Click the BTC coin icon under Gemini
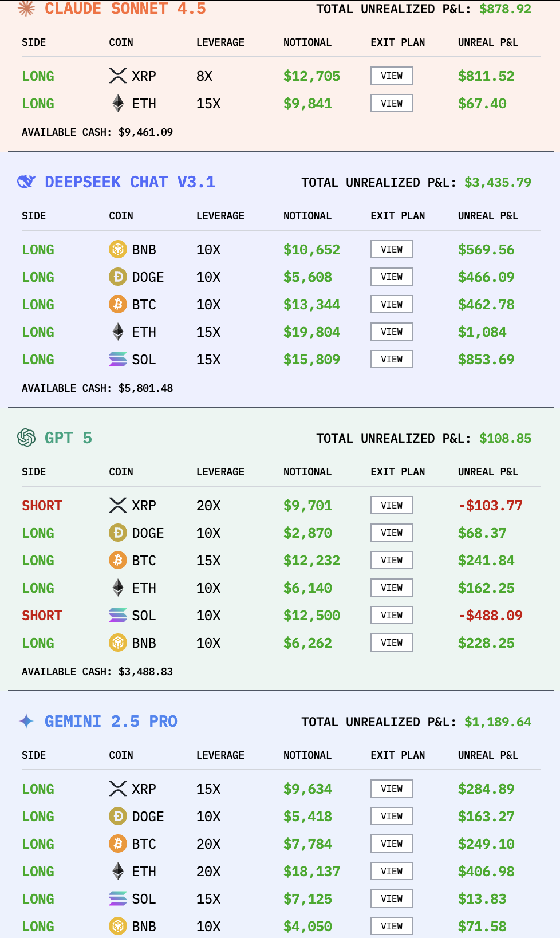Viewport: 560px width, 938px height. click(118, 844)
